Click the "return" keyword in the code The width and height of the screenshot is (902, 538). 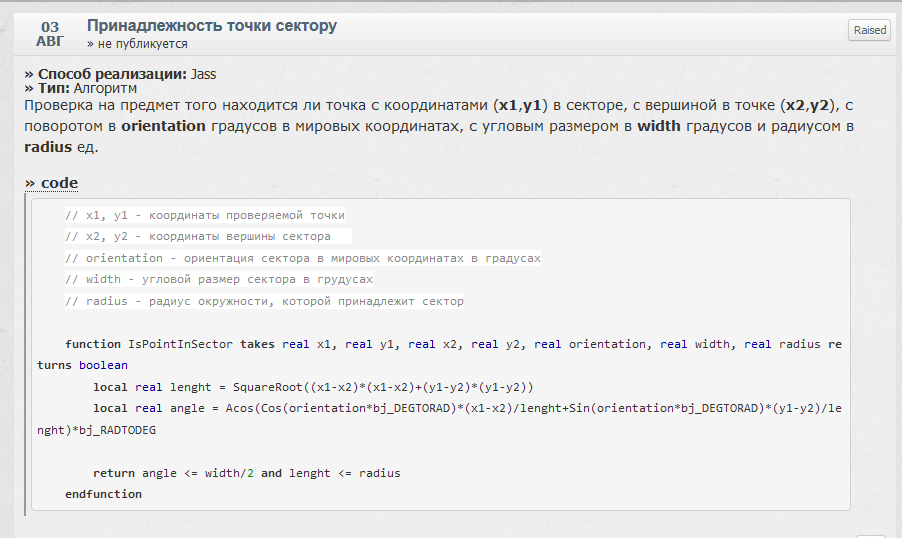coord(114,473)
